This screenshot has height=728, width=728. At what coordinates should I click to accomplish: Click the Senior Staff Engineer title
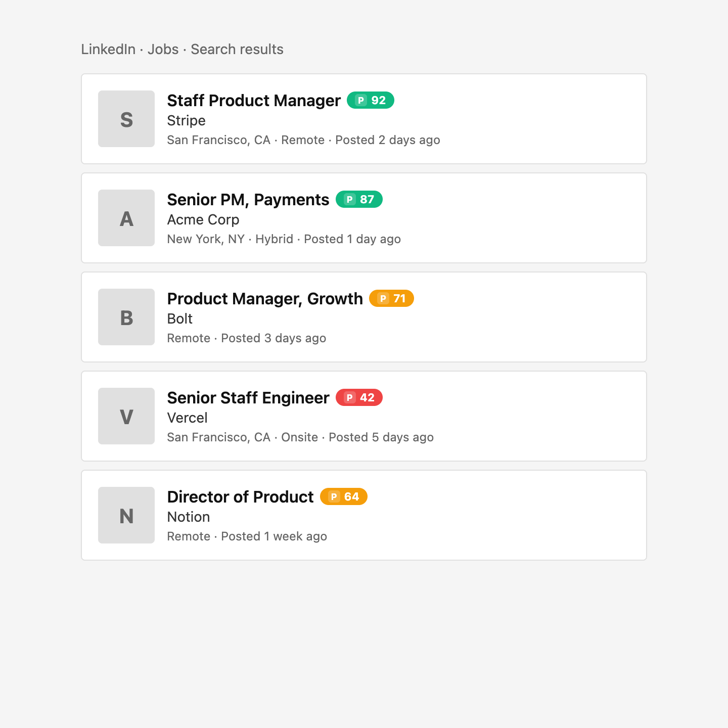pyautogui.click(x=247, y=398)
